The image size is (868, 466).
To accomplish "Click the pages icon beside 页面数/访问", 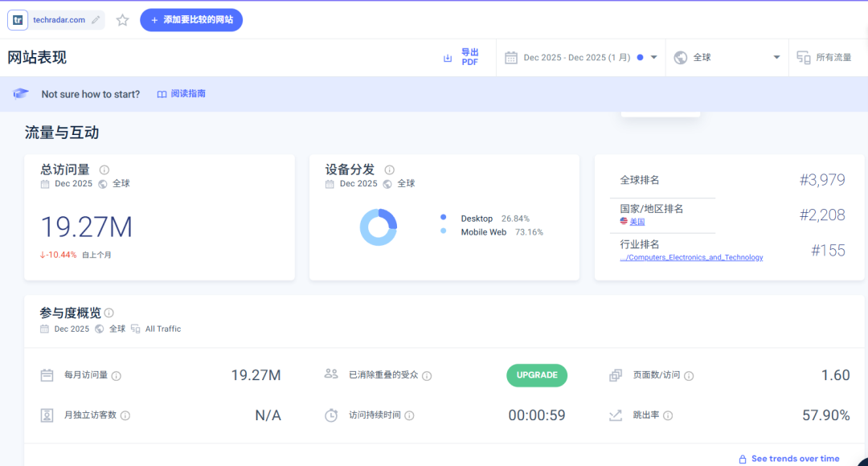I will [616, 374].
